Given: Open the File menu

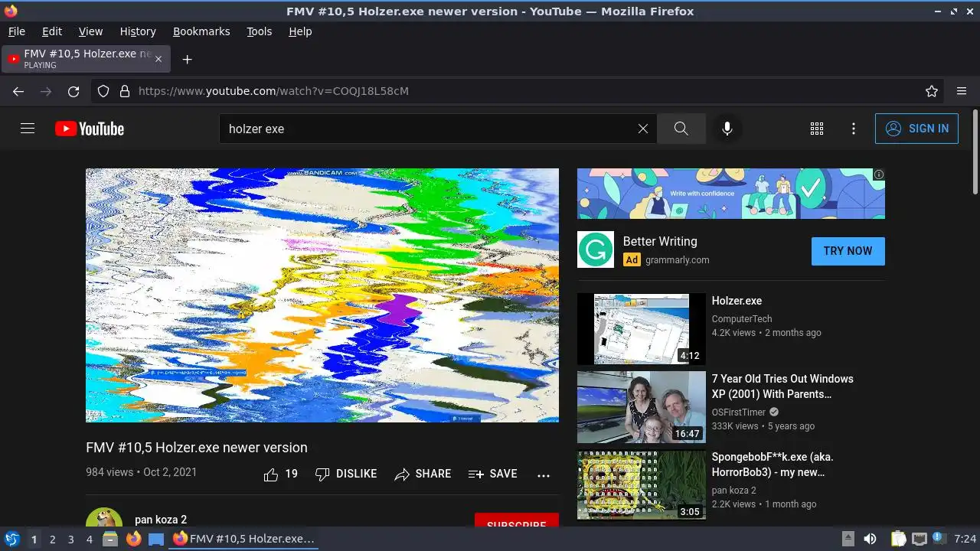Looking at the screenshot, I should 16,31.
